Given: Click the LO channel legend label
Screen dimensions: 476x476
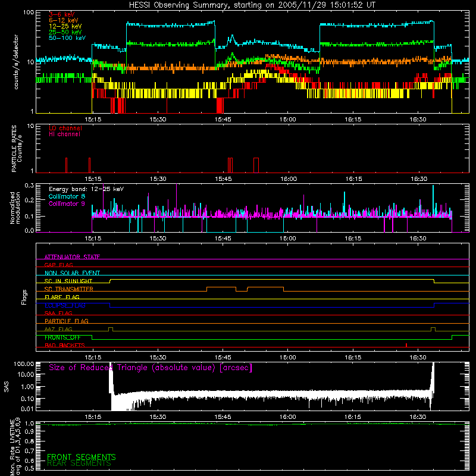Looking at the screenshot, I should (65, 128).
